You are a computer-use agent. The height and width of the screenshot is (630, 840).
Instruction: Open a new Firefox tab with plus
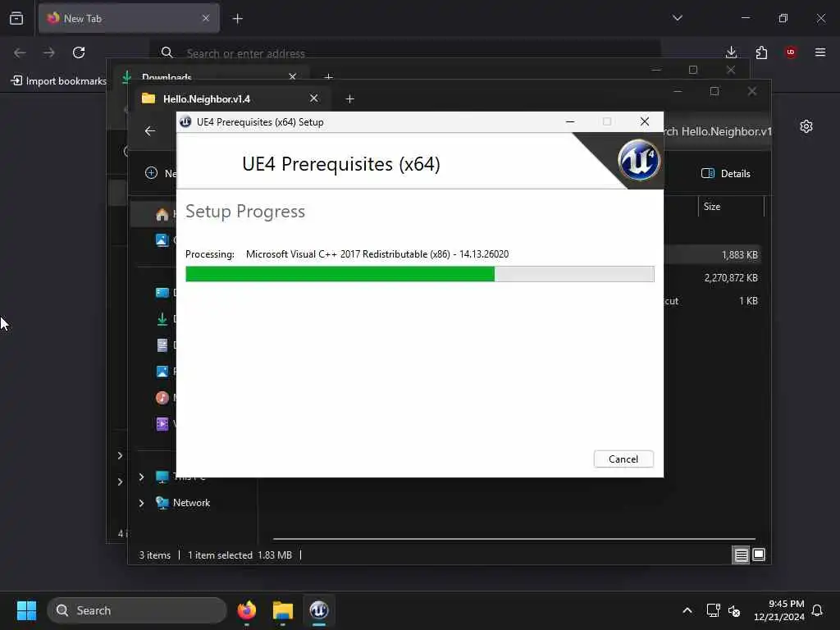tap(238, 19)
